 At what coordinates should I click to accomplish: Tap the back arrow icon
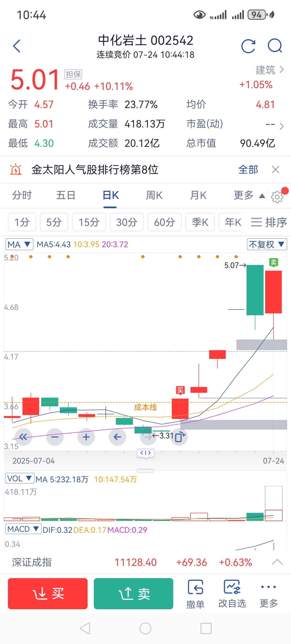17,46
